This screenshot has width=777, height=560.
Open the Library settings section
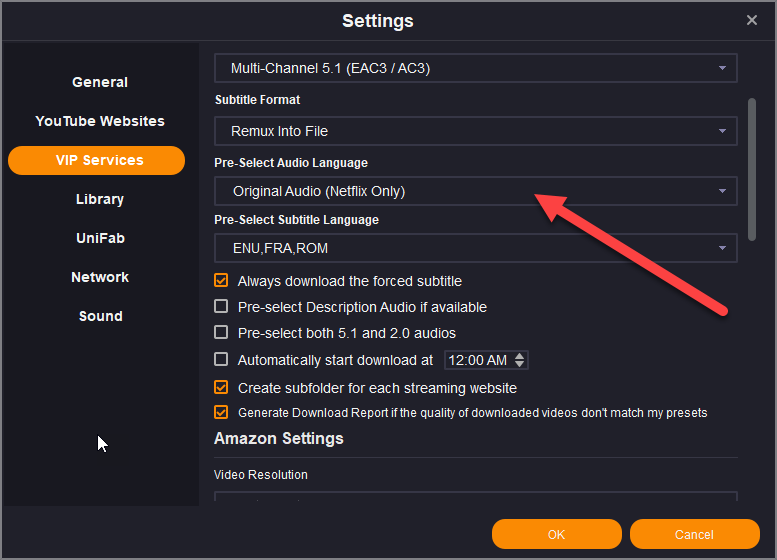pos(100,199)
